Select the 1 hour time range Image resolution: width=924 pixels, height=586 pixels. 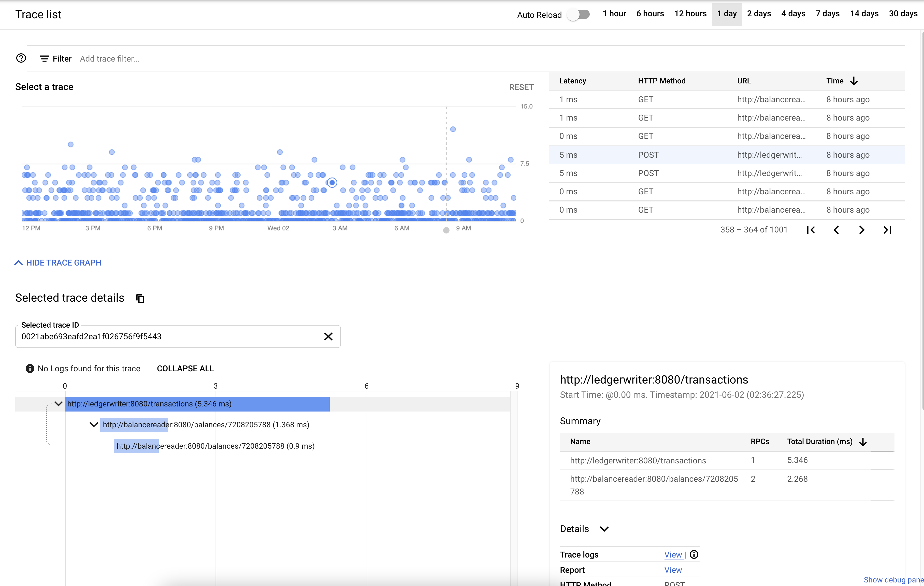click(614, 13)
